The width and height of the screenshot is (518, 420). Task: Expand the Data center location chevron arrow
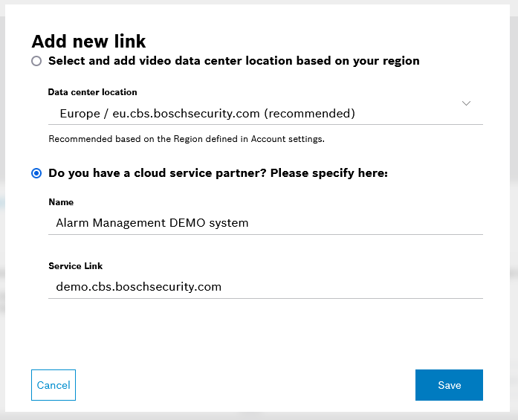466,103
